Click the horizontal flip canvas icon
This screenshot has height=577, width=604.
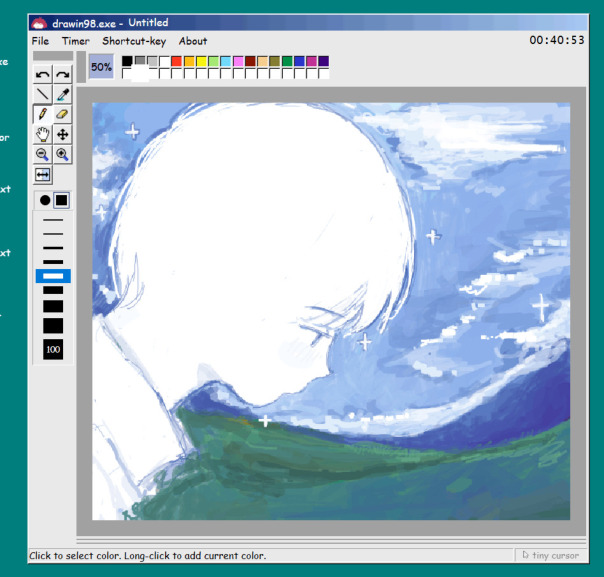coord(42,175)
